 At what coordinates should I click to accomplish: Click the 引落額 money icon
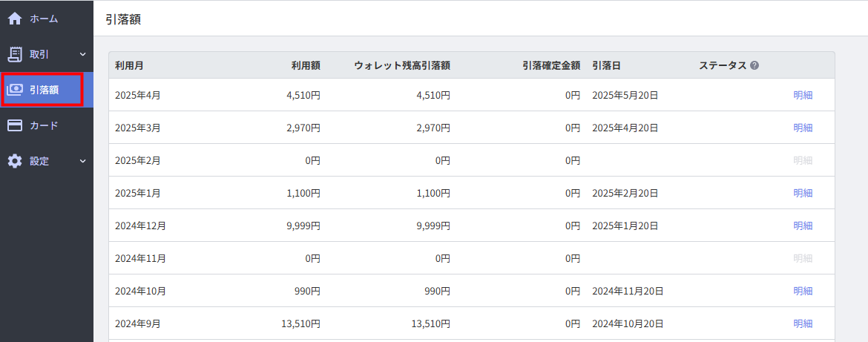click(14, 90)
